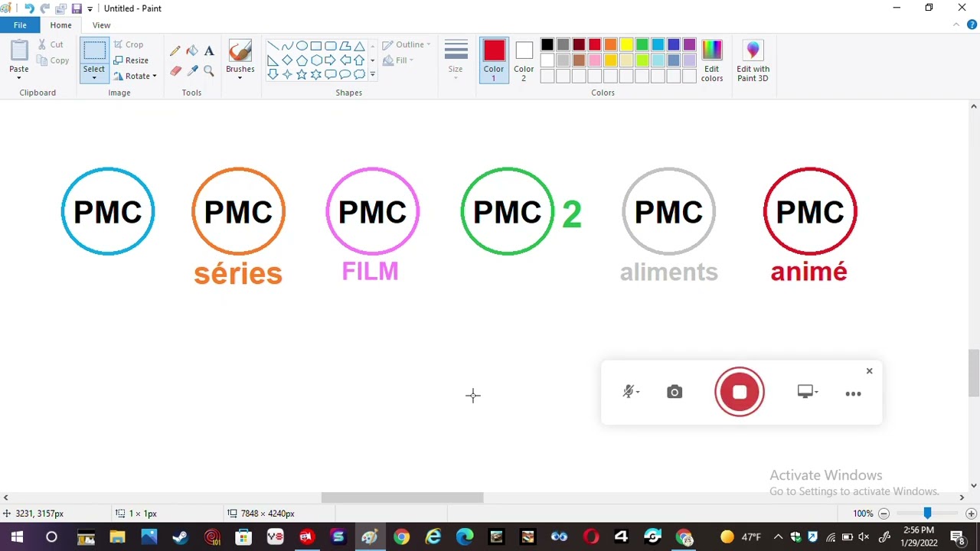Image resolution: width=980 pixels, height=551 pixels.
Task: Click the Cut button
Action: click(51, 44)
